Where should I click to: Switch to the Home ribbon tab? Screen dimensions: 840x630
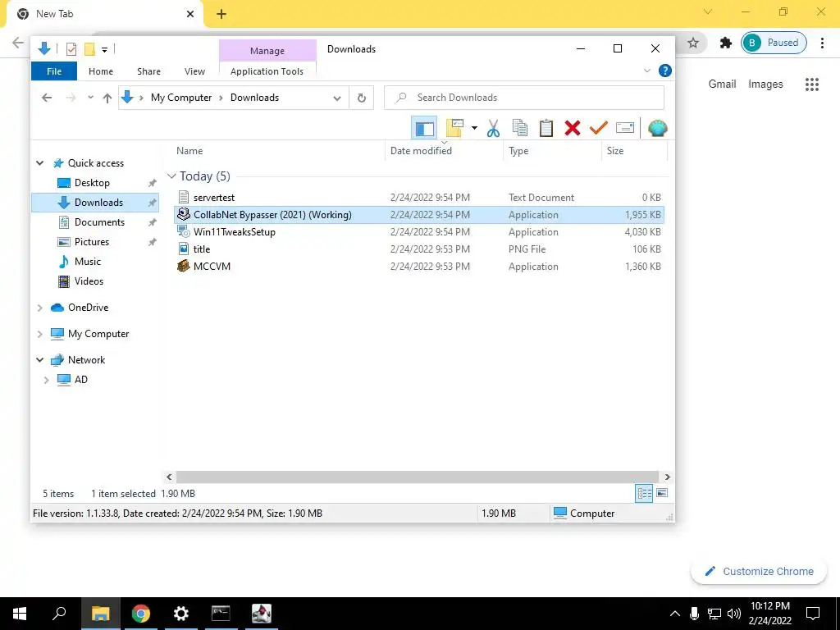[x=101, y=71]
